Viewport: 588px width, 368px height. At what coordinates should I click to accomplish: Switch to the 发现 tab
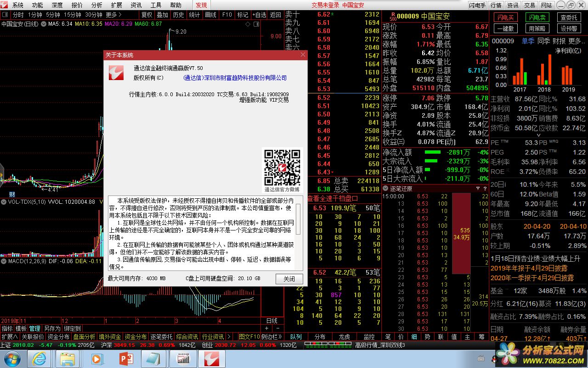pyautogui.click(x=201, y=5)
